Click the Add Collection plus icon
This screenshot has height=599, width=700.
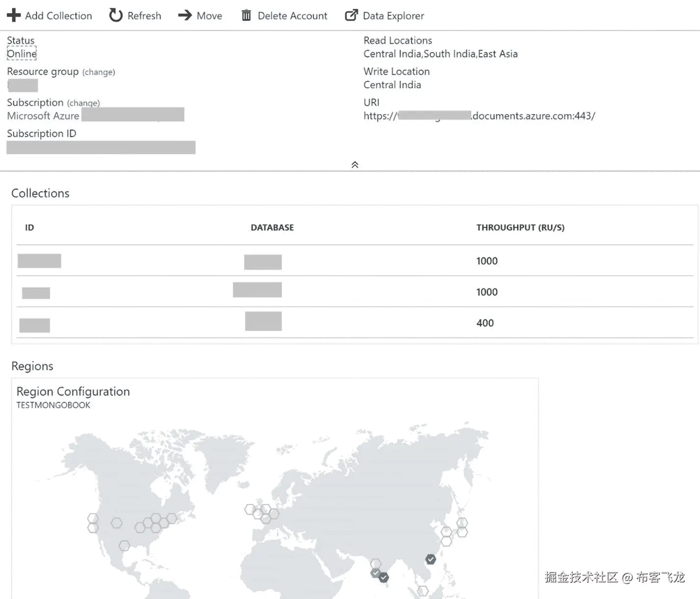[13, 15]
